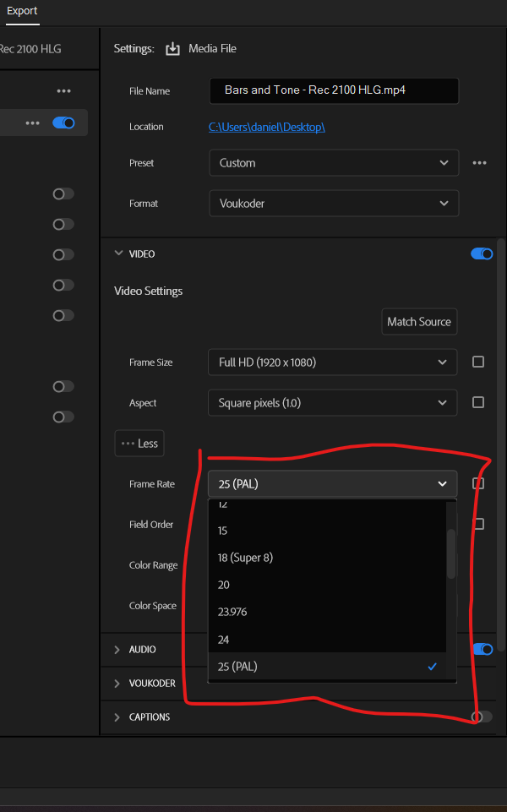Open the three-dot menu above the destinations list
The image size is (507, 812).
[x=64, y=91]
